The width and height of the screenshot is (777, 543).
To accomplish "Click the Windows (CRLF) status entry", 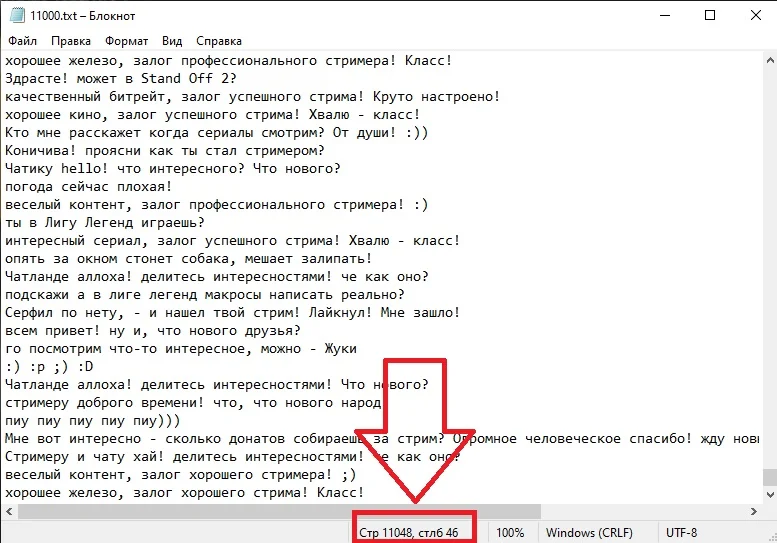I will pos(589,533).
